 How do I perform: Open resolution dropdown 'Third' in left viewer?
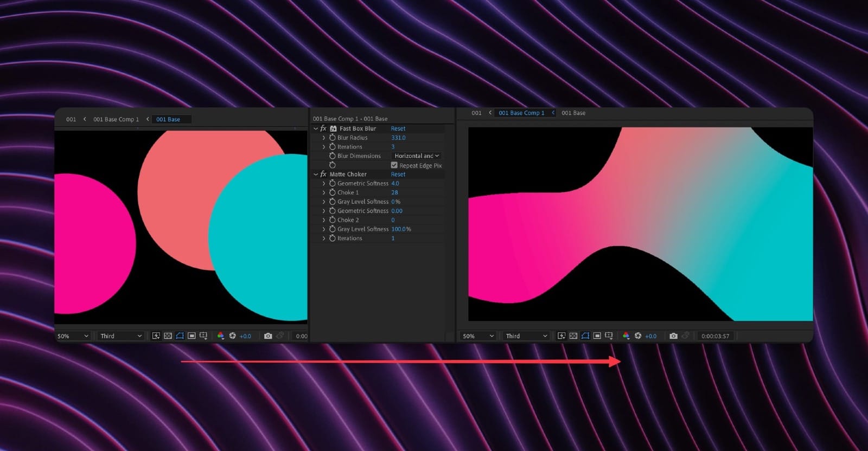click(x=120, y=336)
